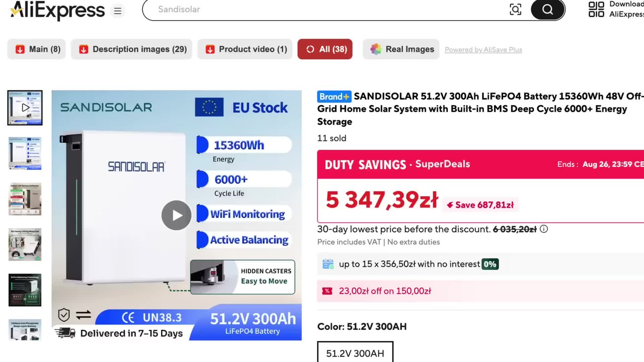Image resolution: width=644 pixels, height=362 pixels.
Task: Click the AliExpress logo
Action: click(x=57, y=10)
